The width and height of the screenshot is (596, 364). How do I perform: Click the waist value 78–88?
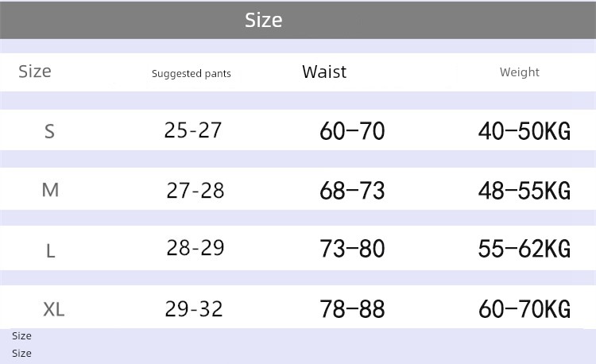point(352,308)
